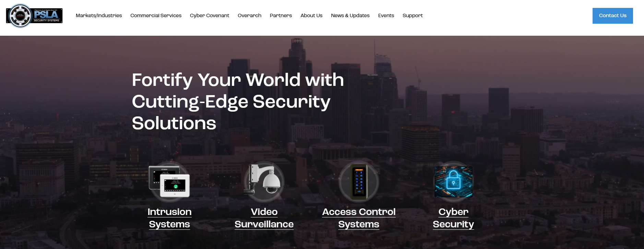Follow the Intrusion Systems text link
Image resolution: width=644 pixels, height=249 pixels.
(x=169, y=218)
